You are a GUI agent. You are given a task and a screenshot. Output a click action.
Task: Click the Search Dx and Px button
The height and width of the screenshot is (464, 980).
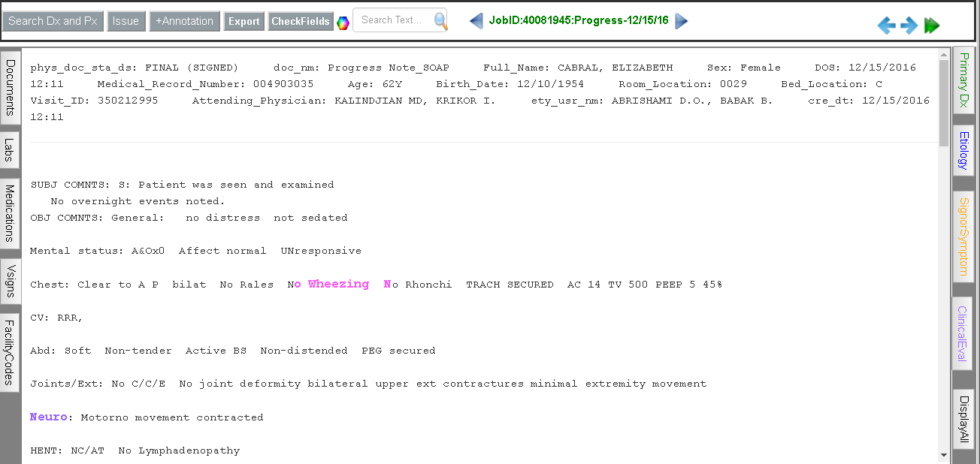tap(53, 21)
